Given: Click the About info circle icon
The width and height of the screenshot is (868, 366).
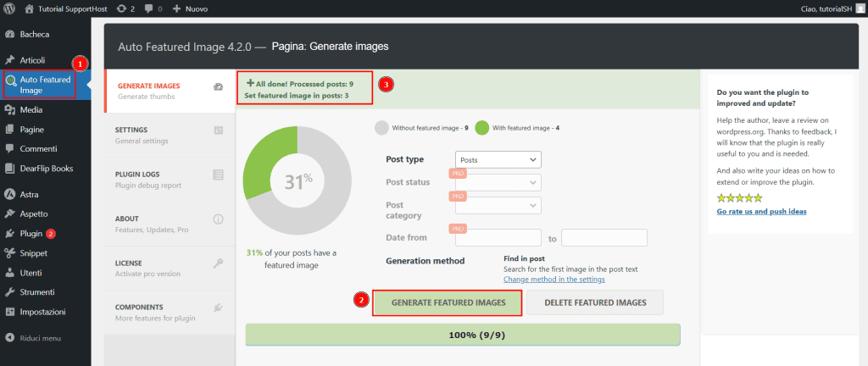Looking at the screenshot, I should [218, 219].
